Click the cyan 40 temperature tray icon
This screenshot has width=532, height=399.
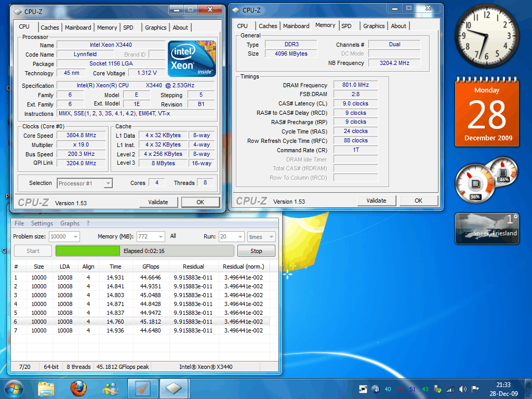tap(388, 389)
